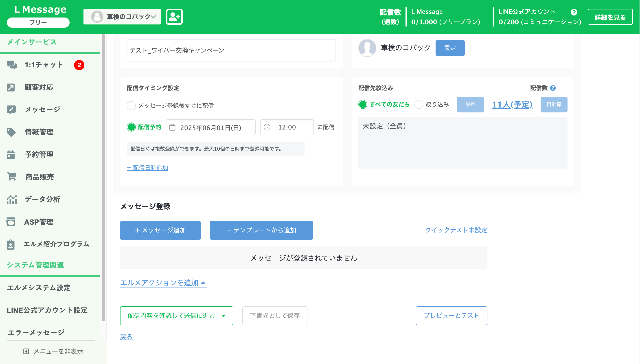The width and height of the screenshot is (640, 364).
Task: Click the sender profile avatar 車検のコバック
Action: pos(367,48)
